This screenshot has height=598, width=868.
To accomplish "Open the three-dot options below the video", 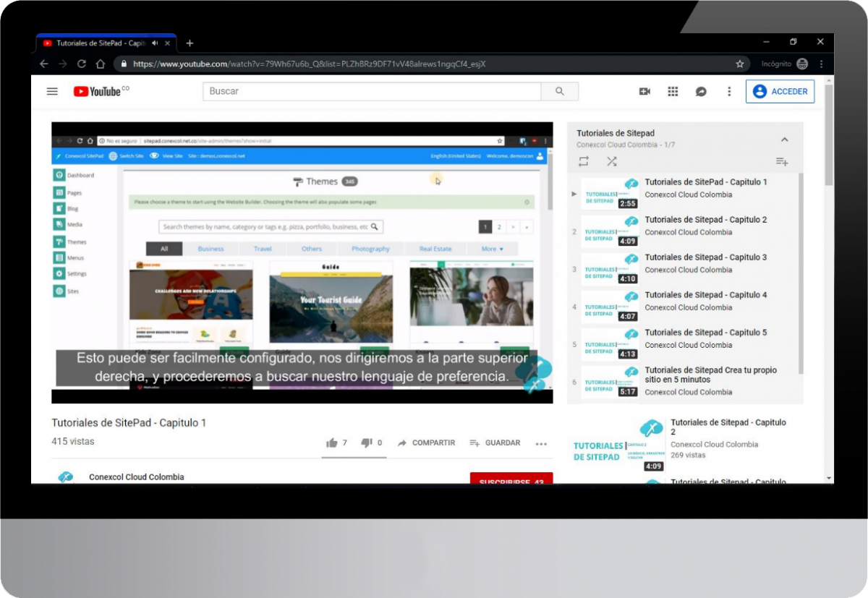I will pos(541,443).
